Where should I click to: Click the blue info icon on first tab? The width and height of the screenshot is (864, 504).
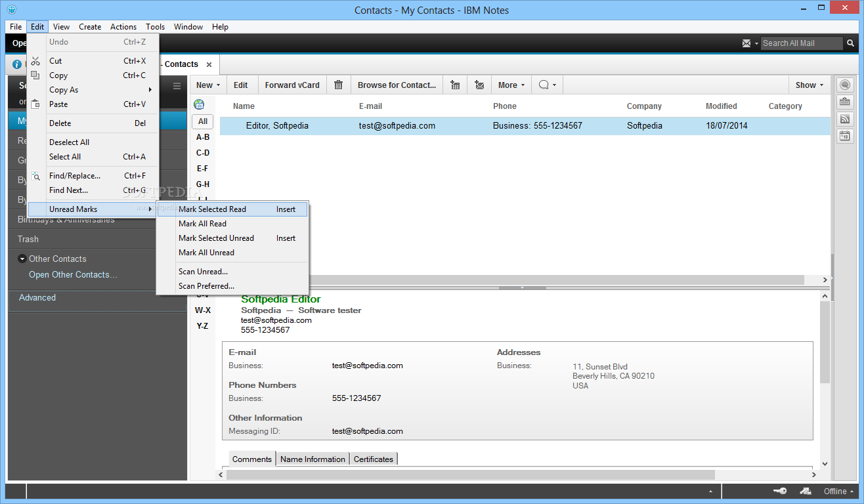(x=17, y=64)
